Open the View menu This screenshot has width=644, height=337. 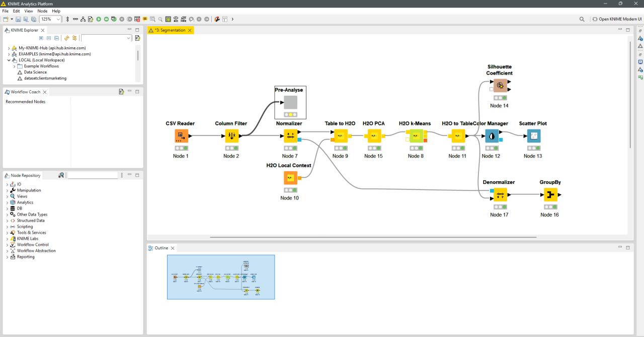pos(29,11)
